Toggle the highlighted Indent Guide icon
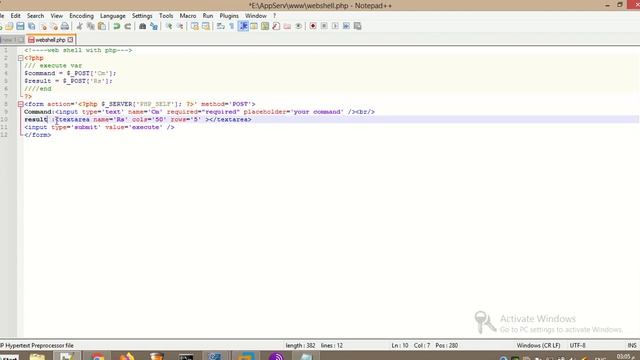This screenshot has width=640, height=360. pos(243,26)
